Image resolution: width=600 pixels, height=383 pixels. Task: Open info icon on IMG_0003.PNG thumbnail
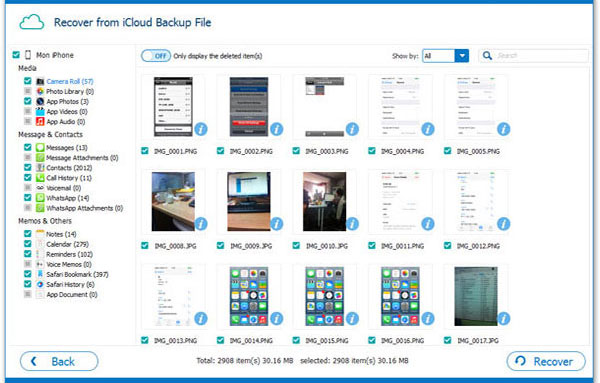pos(352,129)
